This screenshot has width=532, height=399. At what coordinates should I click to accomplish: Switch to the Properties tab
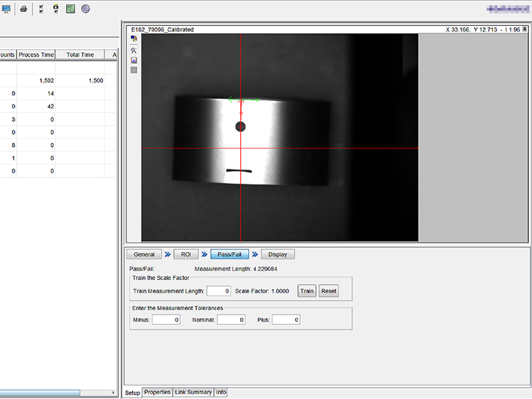click(x=158, y=392)
